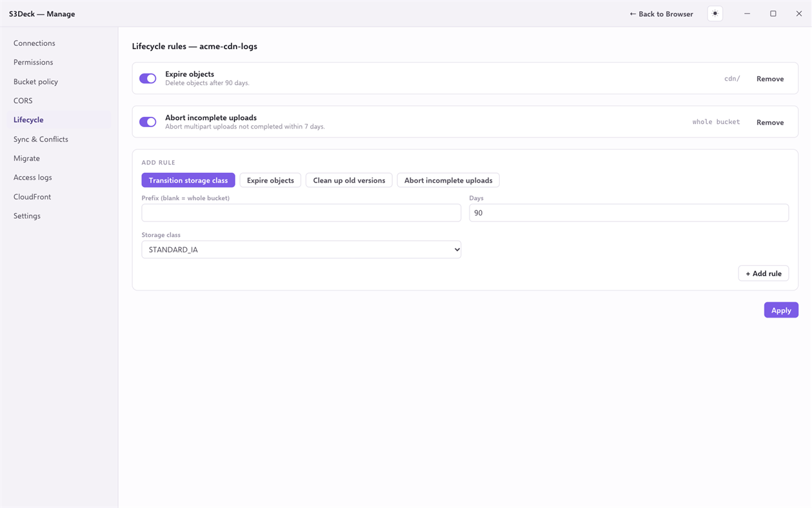This screenshot has width=812, height=508.
Task: Toggle the light/dark theme sun icon
Action: pyautogui.click(x=715, y=14)
